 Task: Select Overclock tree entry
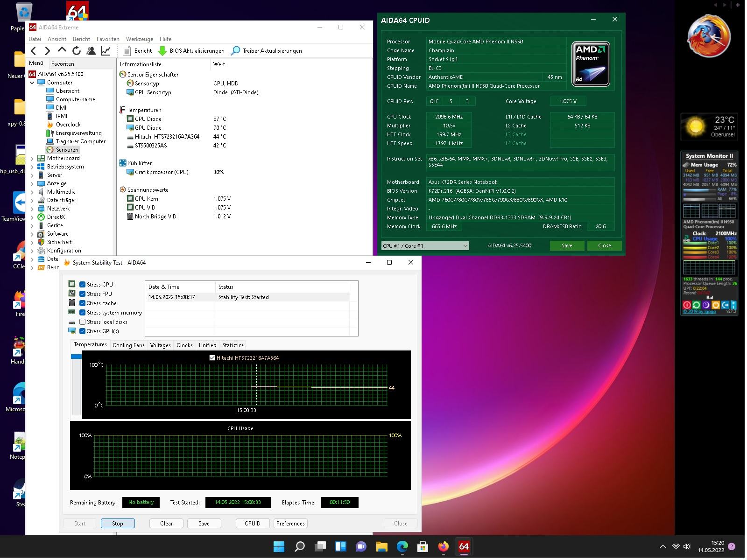pos(63,125)
